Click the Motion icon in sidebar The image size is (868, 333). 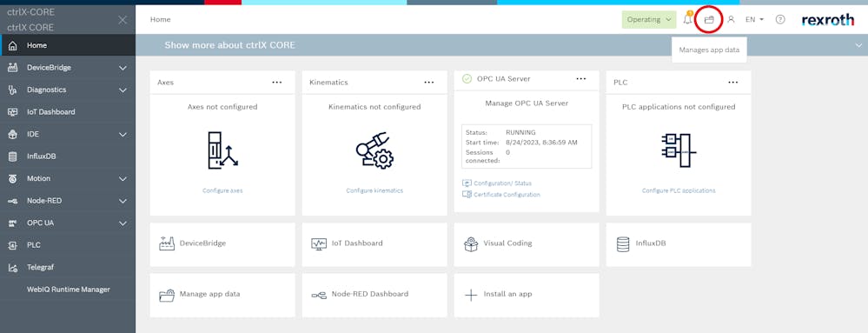click(12, 178)
